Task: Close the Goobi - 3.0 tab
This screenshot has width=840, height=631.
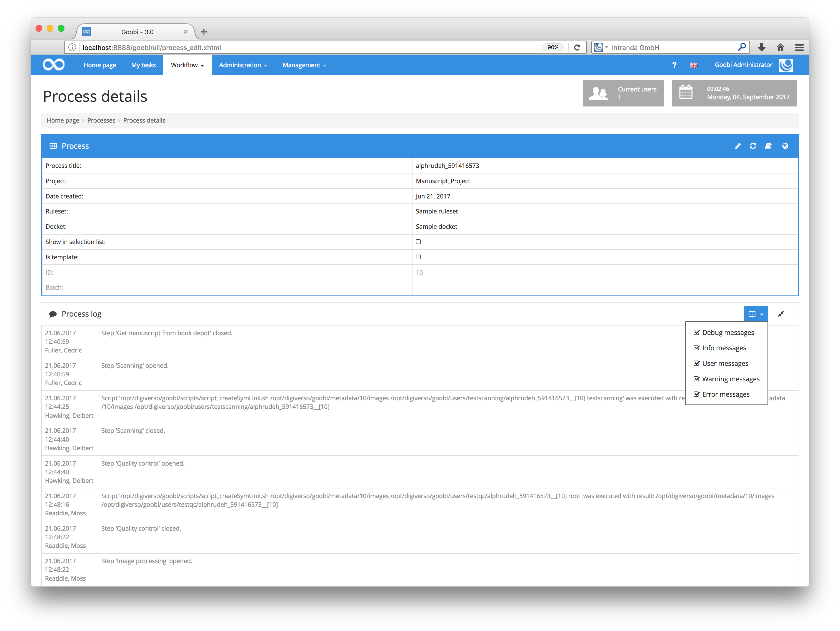Action: click(x=185, y=32)
